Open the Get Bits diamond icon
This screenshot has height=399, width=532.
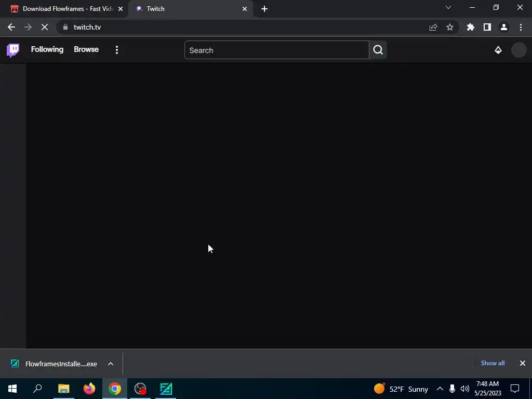[x=498, y=50]
